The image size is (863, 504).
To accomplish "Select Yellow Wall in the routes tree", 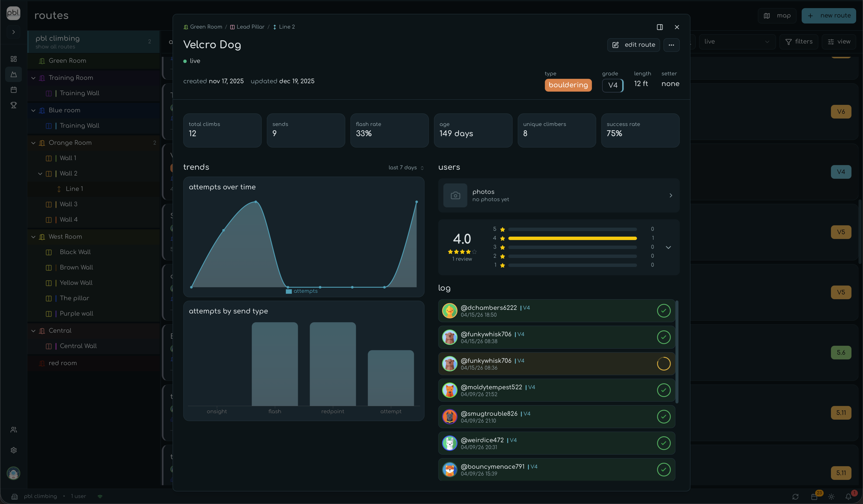I will [x=76, y=283].
